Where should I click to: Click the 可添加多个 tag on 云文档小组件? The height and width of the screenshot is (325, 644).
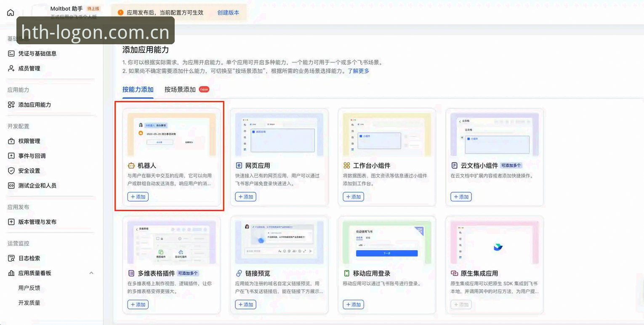(511, 166)
